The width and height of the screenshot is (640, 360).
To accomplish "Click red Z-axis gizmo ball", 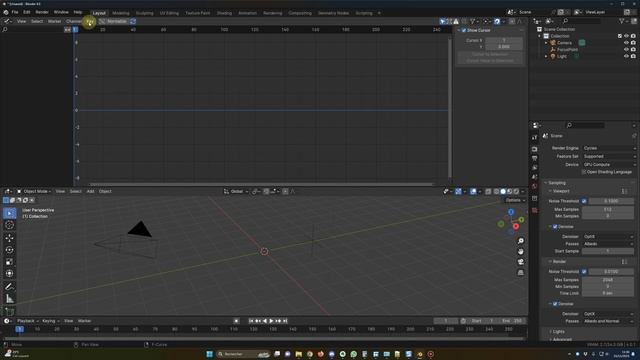I will (516, 226).
